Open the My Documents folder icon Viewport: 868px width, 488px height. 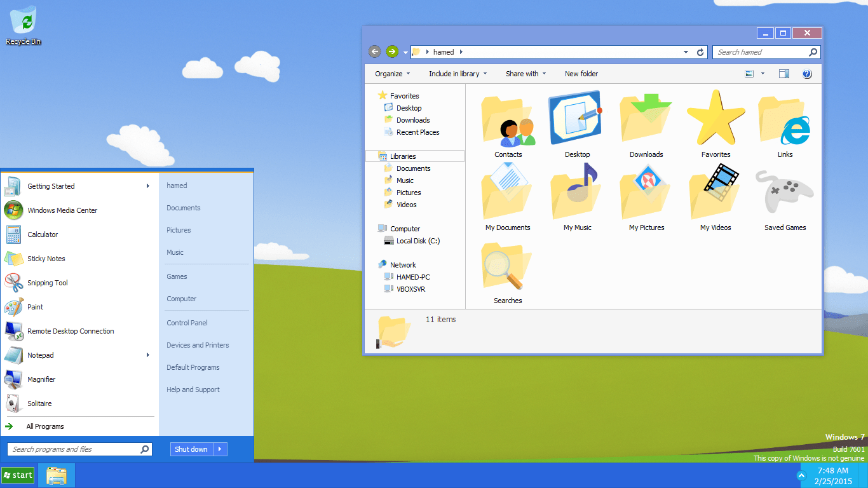[x=507, y=191]
